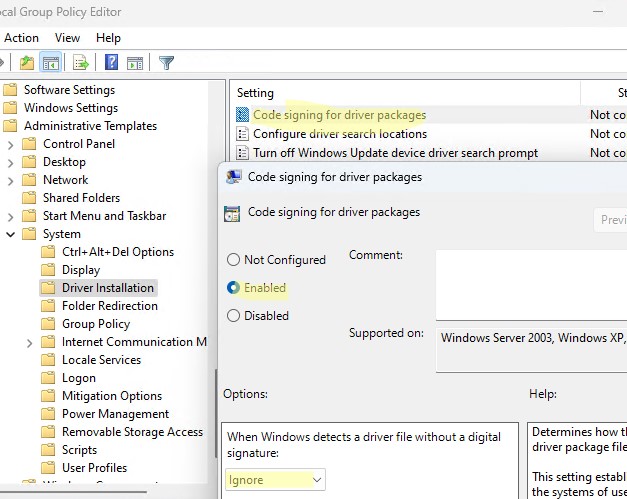Click the Control Panel folder icon

point(29,144)
